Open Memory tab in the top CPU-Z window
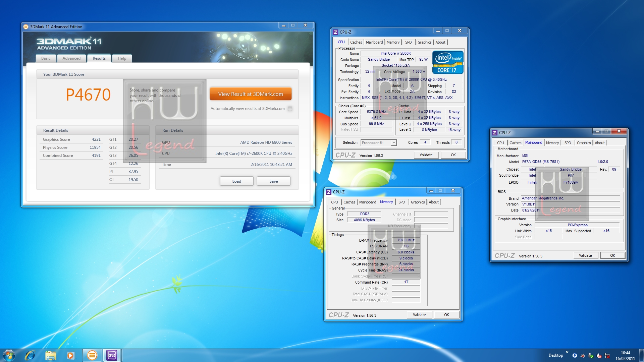This screenshot has height=362, width=644. [393, 42]
